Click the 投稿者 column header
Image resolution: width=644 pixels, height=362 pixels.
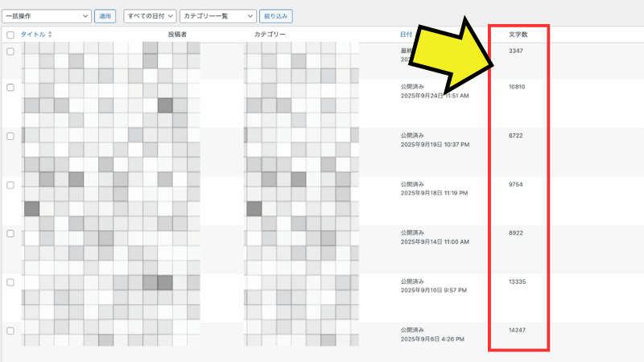[177, 35]
